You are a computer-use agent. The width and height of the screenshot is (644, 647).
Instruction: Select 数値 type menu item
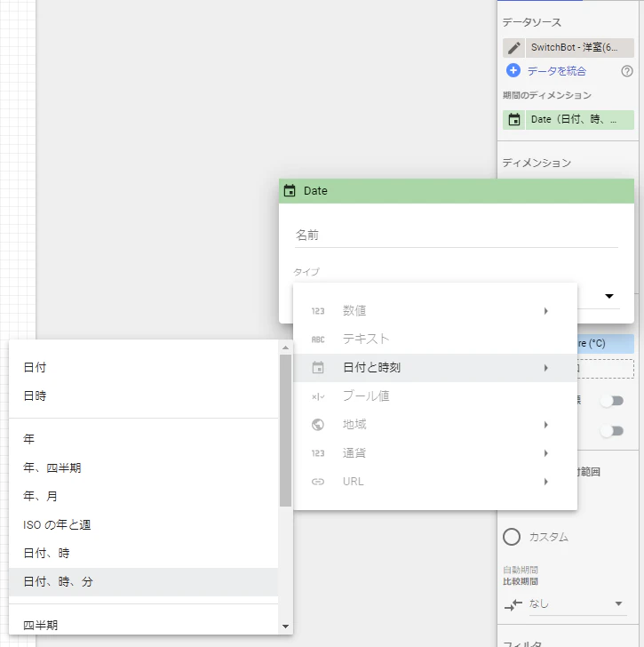coord(435,311)
